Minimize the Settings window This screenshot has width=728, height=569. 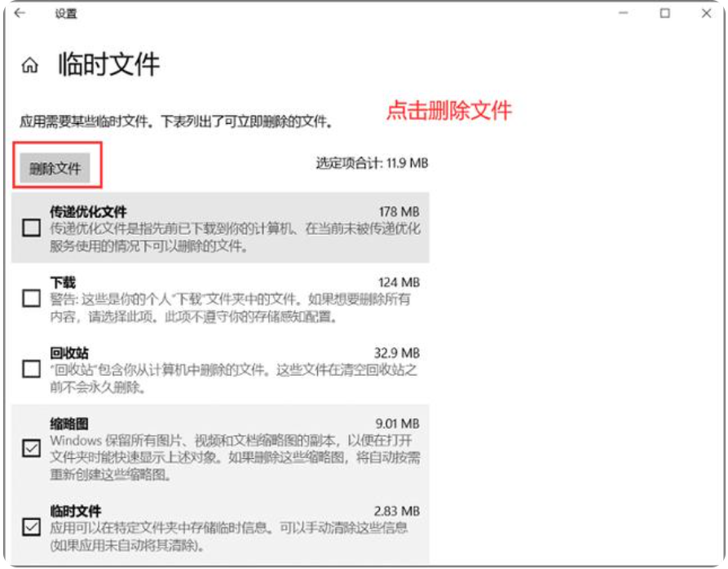coord(624,13)
